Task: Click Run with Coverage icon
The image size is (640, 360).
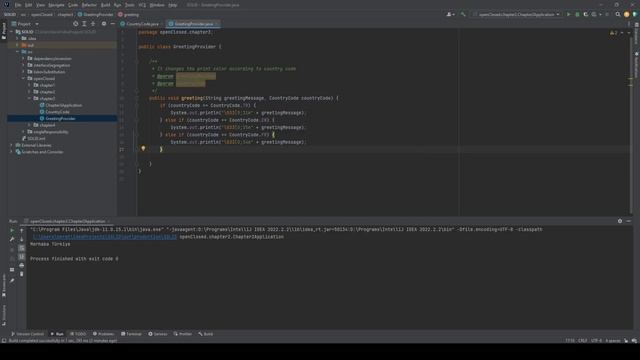Action: tap(586, 14)
